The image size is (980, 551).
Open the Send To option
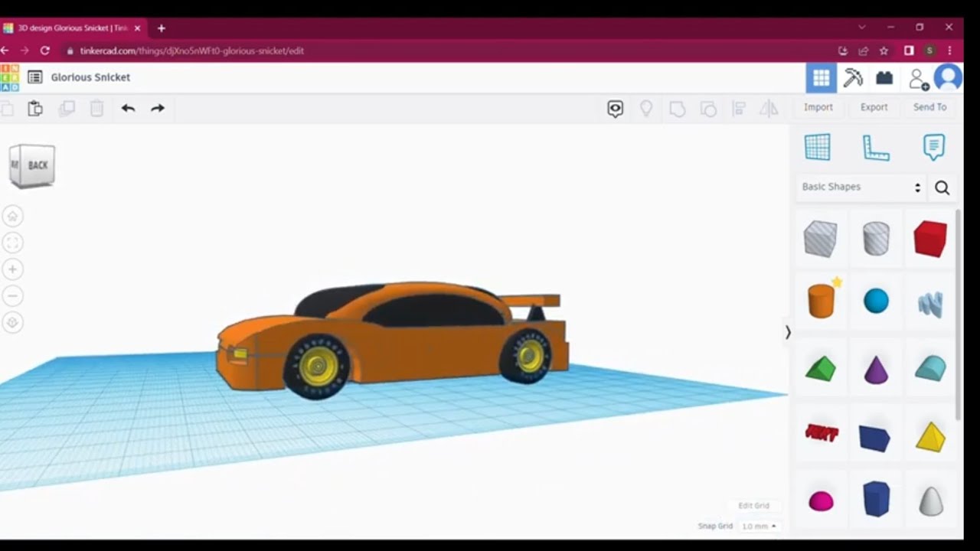[929, 107]
